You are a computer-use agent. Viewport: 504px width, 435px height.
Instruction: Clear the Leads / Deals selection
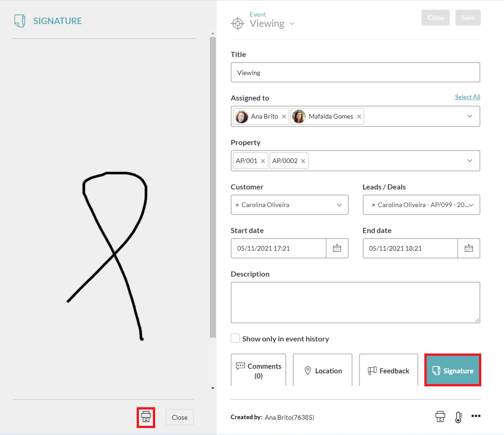(373, 205)
